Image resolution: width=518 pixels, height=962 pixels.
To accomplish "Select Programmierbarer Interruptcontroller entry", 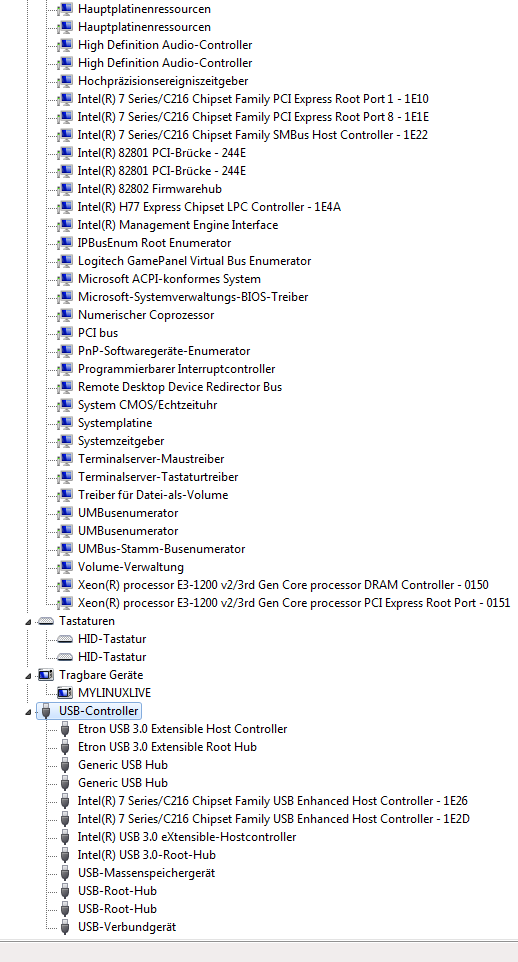I will (176, 369).
